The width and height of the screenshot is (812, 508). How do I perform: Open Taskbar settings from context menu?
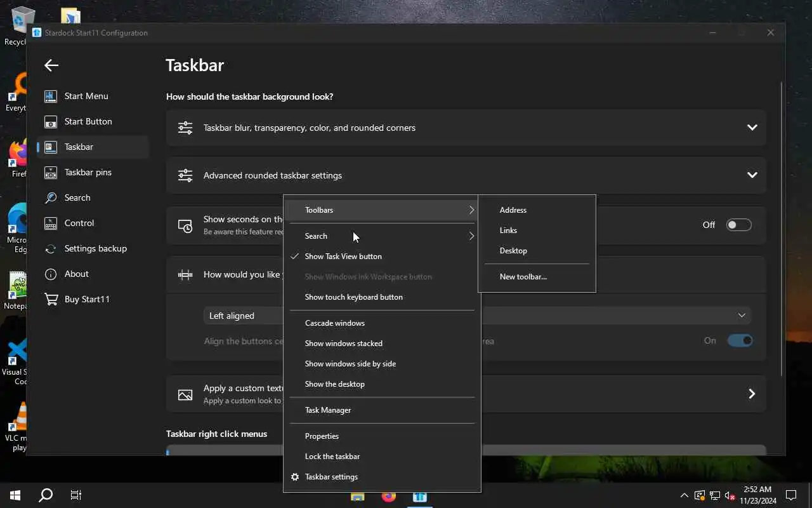coord(382,477)
